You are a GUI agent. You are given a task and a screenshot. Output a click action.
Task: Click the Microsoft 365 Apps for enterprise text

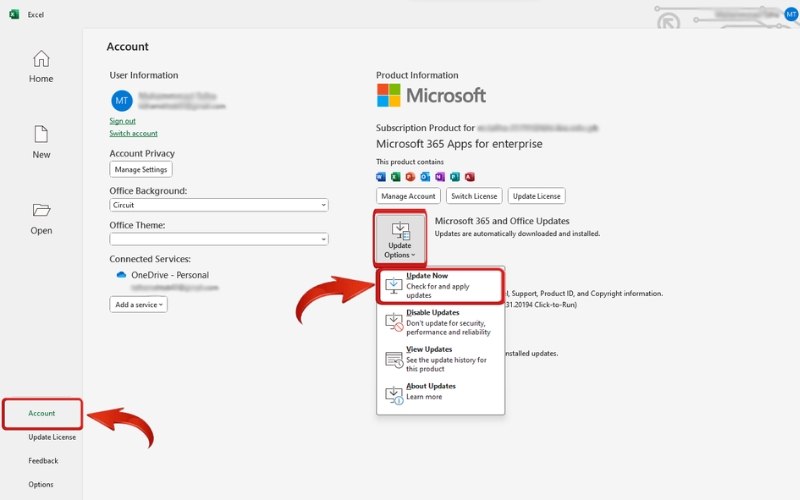459,144
